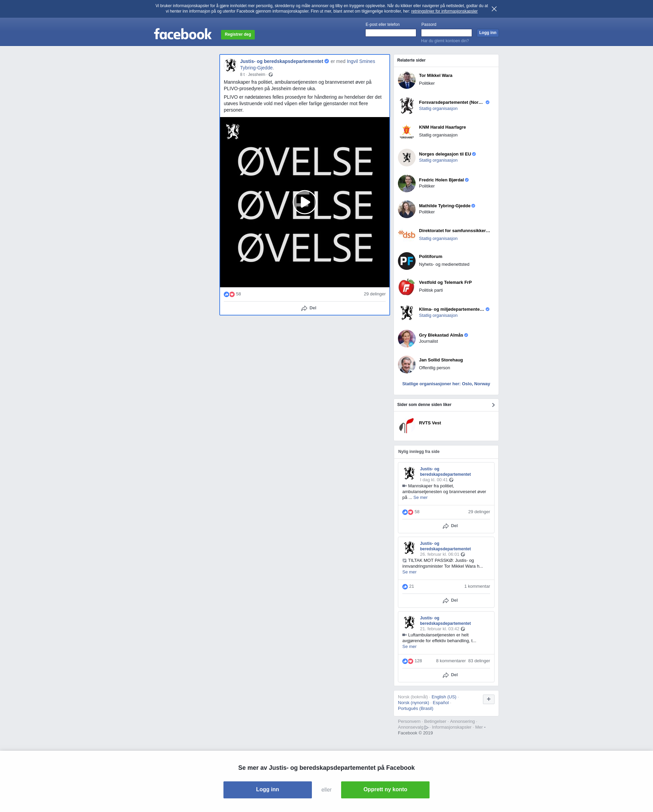Open the dsb Direktoratet page logo
This screenshot has width=653, height=812.
406,234
